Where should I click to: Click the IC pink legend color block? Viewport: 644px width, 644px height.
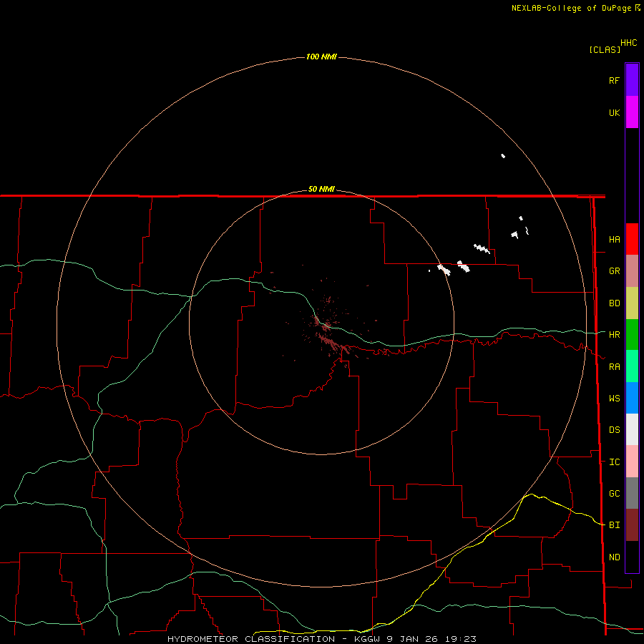pyautogui.click(x=632, y=462)
